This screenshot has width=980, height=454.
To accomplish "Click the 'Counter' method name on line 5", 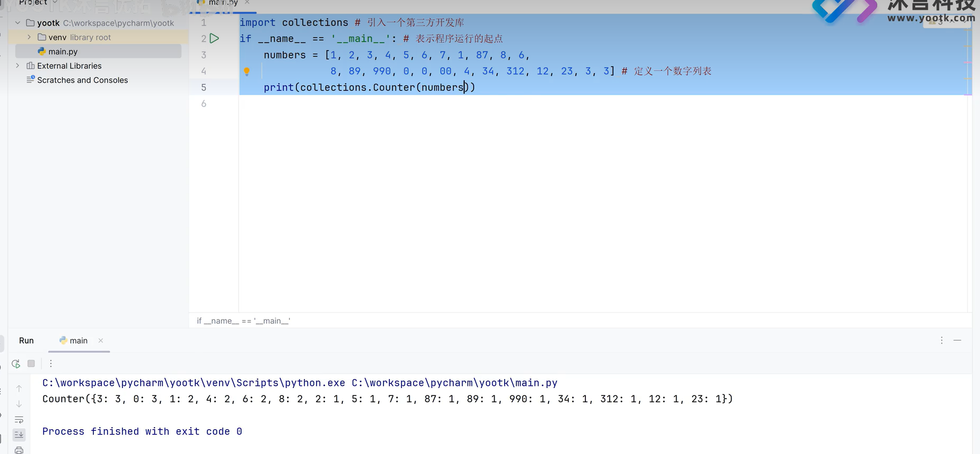I will (x=393, y=87).
